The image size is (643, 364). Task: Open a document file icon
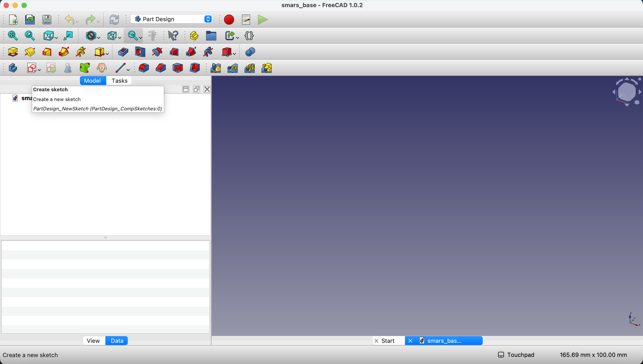click(x=30, y=20)
